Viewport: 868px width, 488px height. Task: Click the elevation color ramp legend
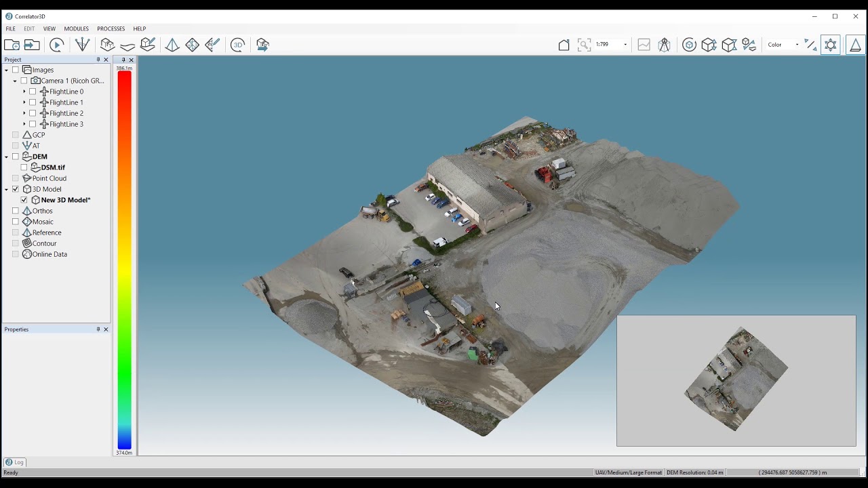click(125, 260)
